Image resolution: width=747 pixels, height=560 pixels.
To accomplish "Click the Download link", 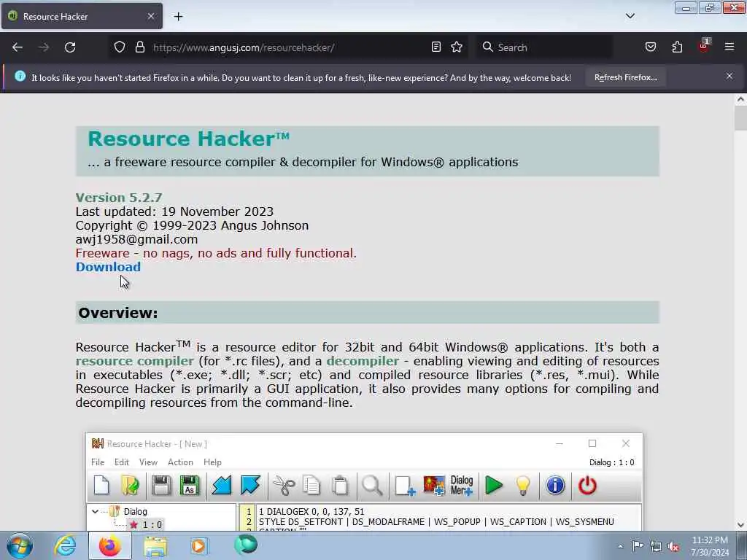I will pyautogui.click(x=108, y=267).
